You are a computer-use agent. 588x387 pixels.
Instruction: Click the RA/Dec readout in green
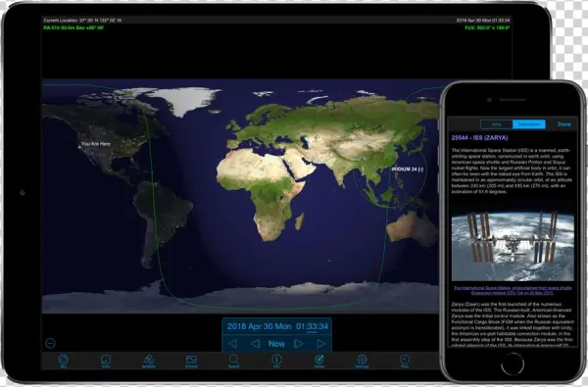tap(73, 27)
